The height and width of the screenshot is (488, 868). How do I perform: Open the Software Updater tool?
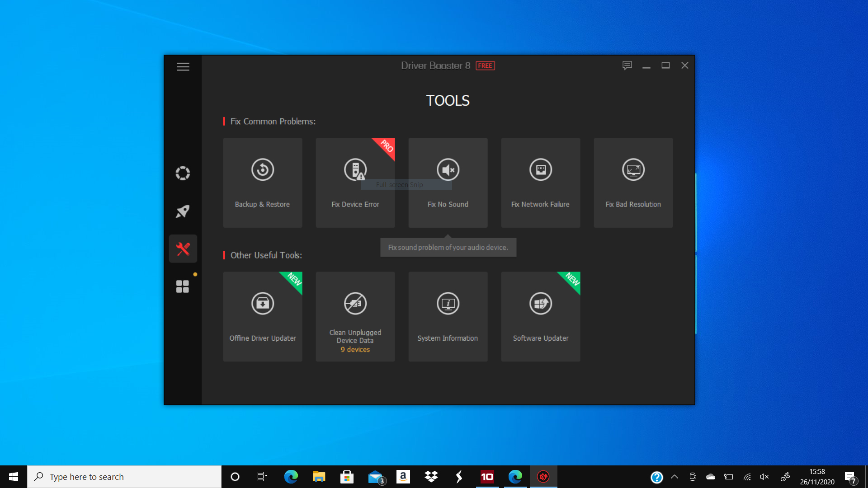tap(541, 316)
